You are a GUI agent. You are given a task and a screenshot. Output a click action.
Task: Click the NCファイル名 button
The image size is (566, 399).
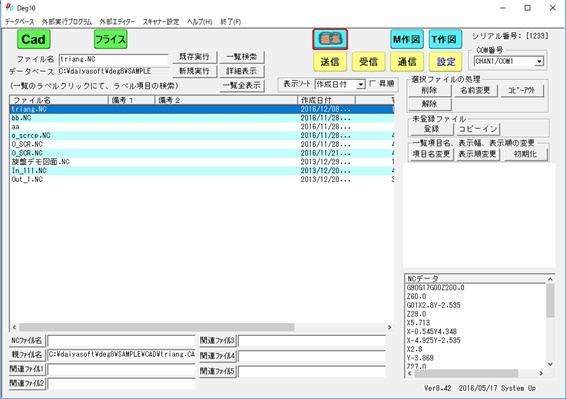pyautogui.click(x=27, y=341)
